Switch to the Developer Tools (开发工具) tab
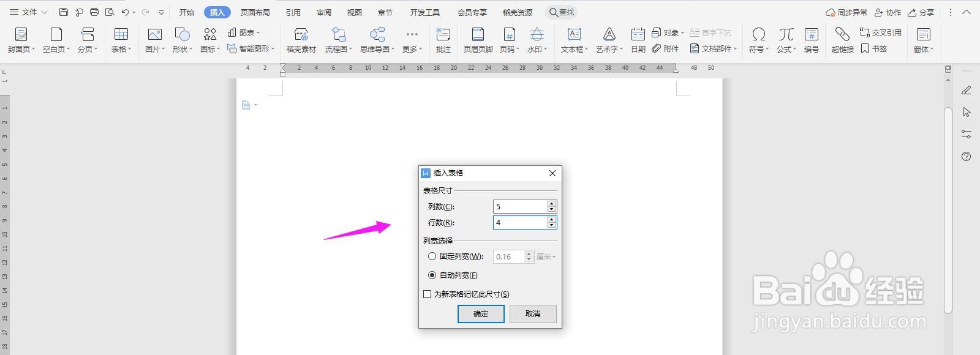The width and height of the screenshot is (980, 355). click(x=424, y=12)
